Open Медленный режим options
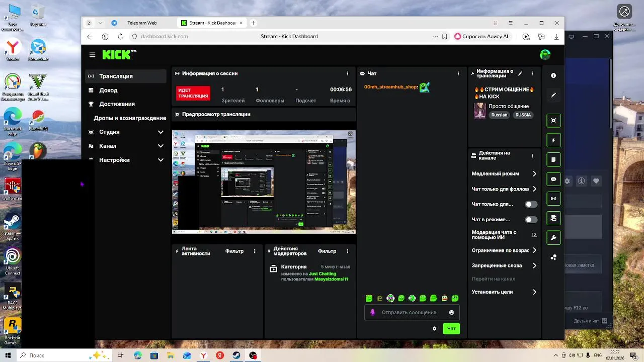The image size is (644, 362). point(505,173)
